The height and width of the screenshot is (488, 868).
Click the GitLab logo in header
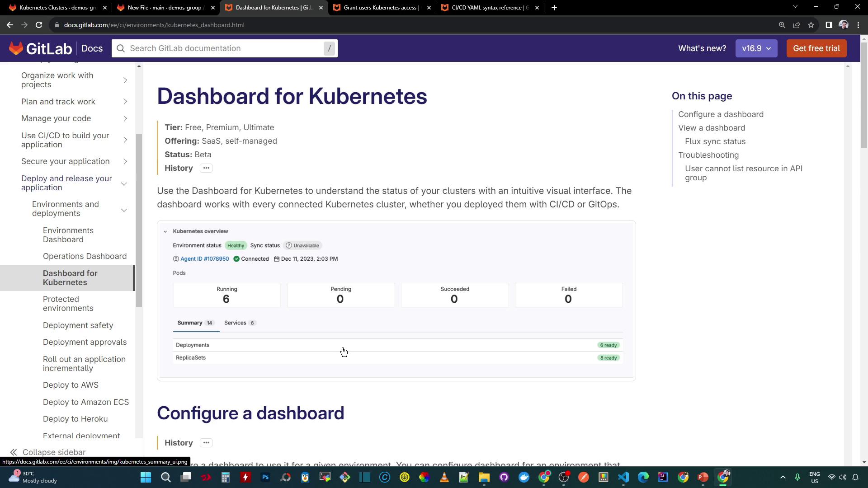[x=40, y=48]
